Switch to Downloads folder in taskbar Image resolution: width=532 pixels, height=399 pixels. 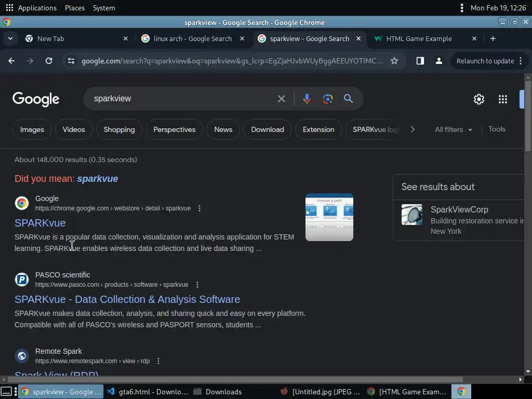coord(218,392)
